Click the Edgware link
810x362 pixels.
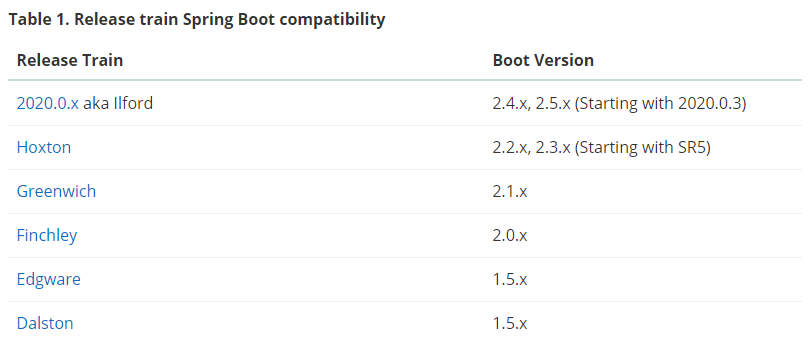pyautogui.click(x=49, y=279)
